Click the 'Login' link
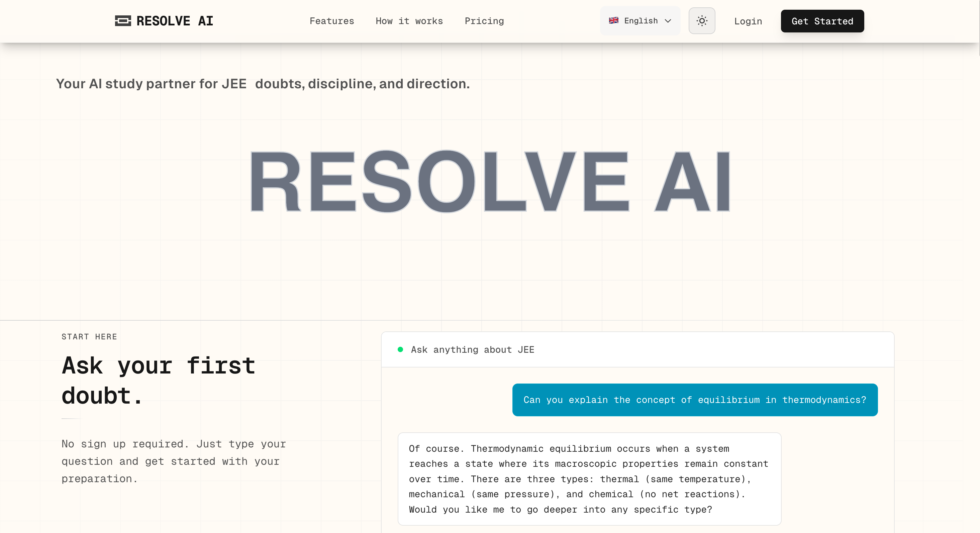The height and width of the screenshot is (533, 980). (x=748, y=21)
